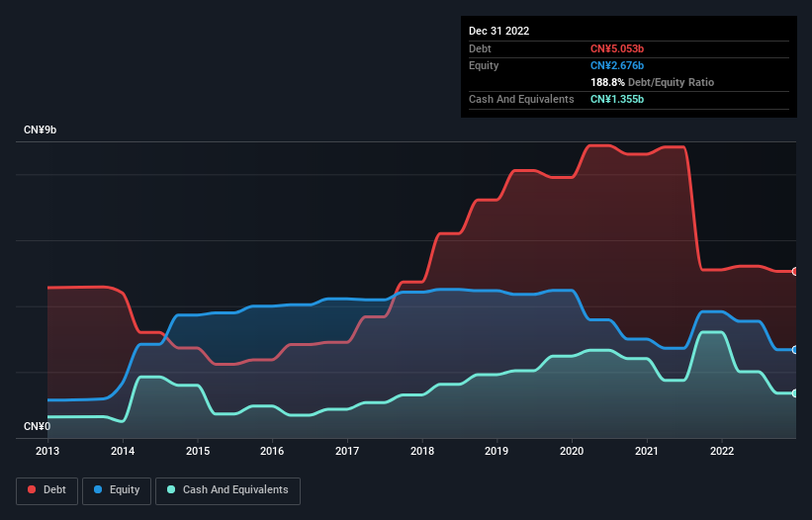Click the 2022 x-axis label
Viewport: 812px width, 520px height.
[722, 451]
